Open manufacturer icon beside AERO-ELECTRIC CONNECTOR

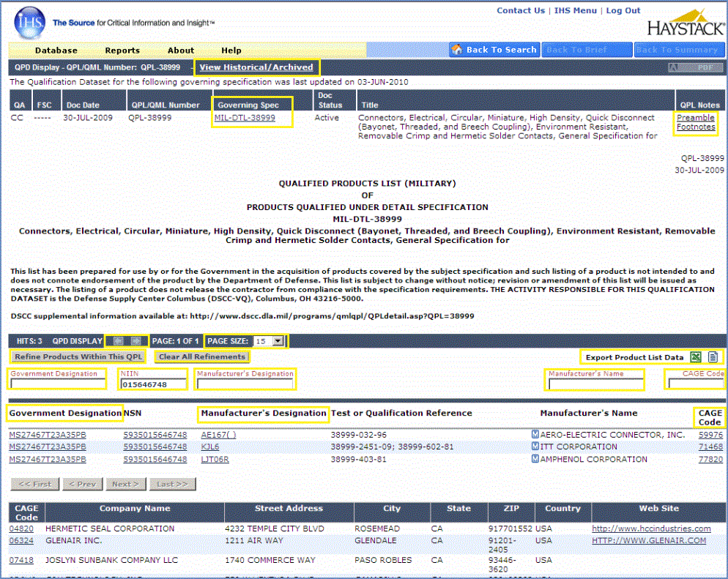coord(535,434)
